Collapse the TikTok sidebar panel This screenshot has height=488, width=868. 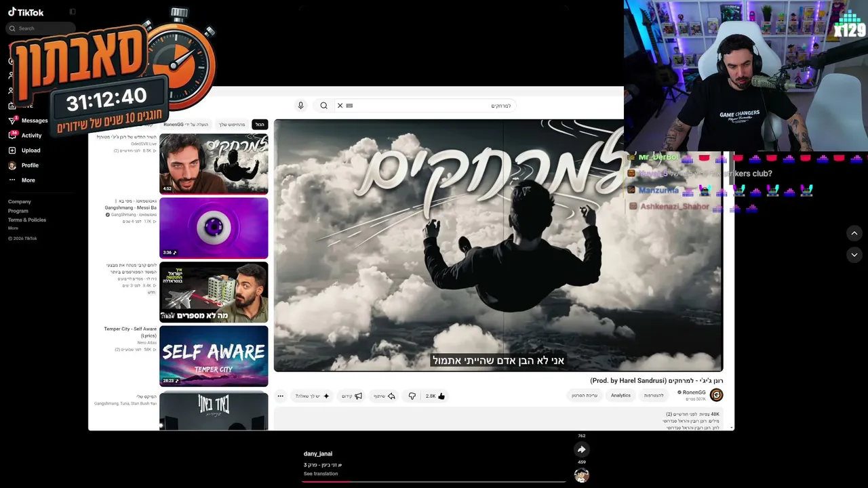click(73, 12)
